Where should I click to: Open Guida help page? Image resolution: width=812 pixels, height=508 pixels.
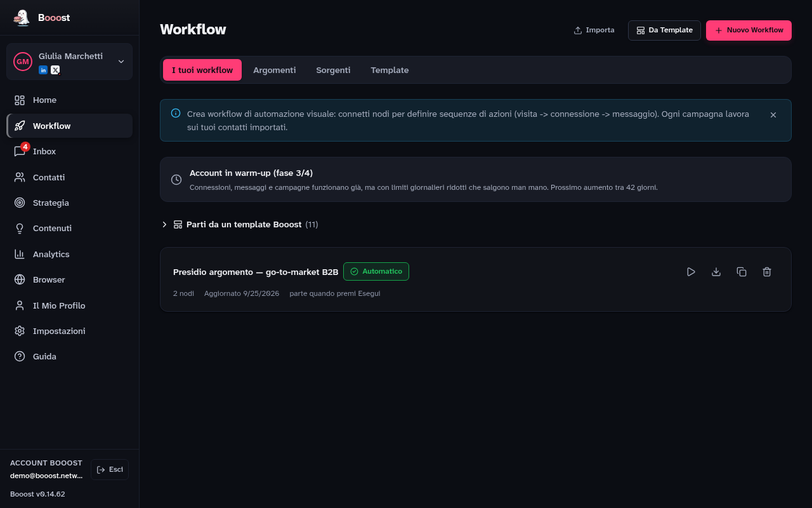70,357
